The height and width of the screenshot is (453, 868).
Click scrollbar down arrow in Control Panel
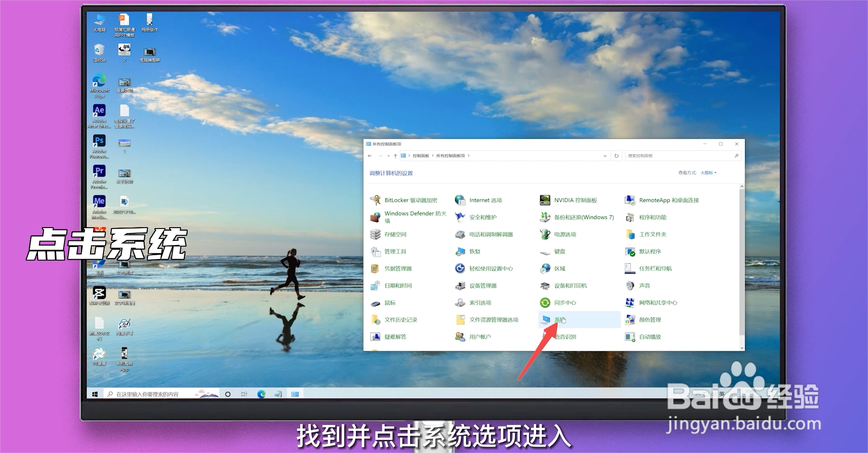click(x=742, y=348)
